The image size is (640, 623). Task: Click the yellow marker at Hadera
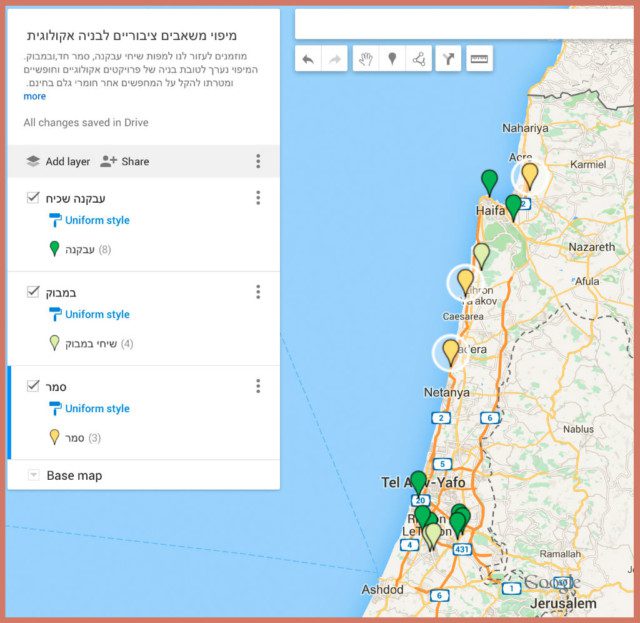(x=451, y=352)
